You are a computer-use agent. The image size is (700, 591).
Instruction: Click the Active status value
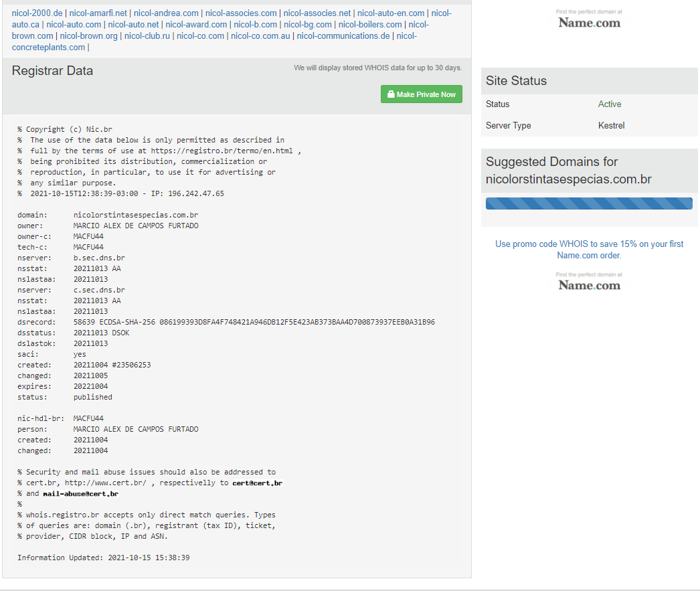[x=610, y=104]
